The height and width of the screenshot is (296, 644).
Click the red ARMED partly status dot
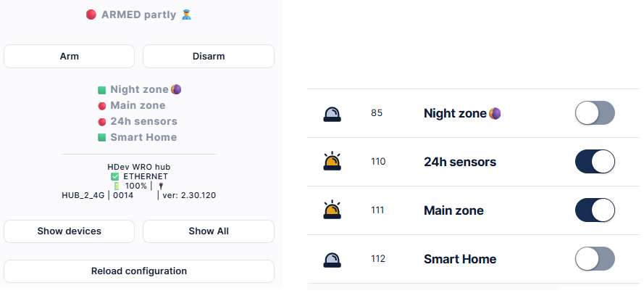pyautogui.click(x=91, y=15)
